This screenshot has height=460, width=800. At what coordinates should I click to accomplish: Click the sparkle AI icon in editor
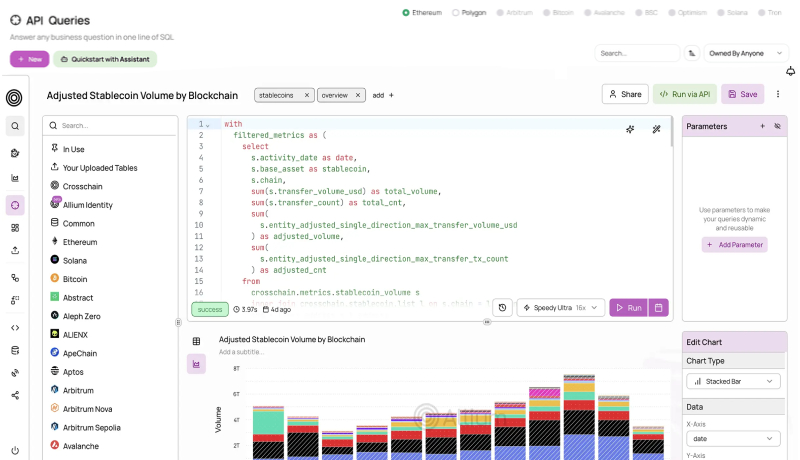[x=630, y=129]
